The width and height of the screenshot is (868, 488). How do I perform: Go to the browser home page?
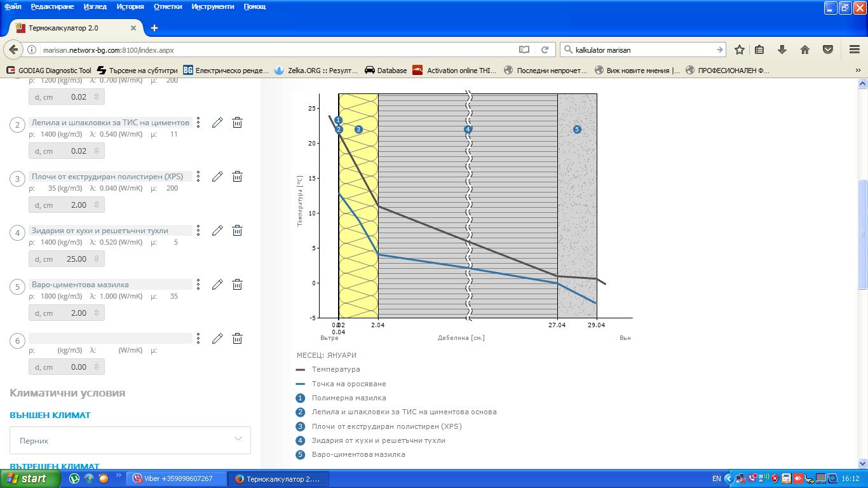point(805,50)
